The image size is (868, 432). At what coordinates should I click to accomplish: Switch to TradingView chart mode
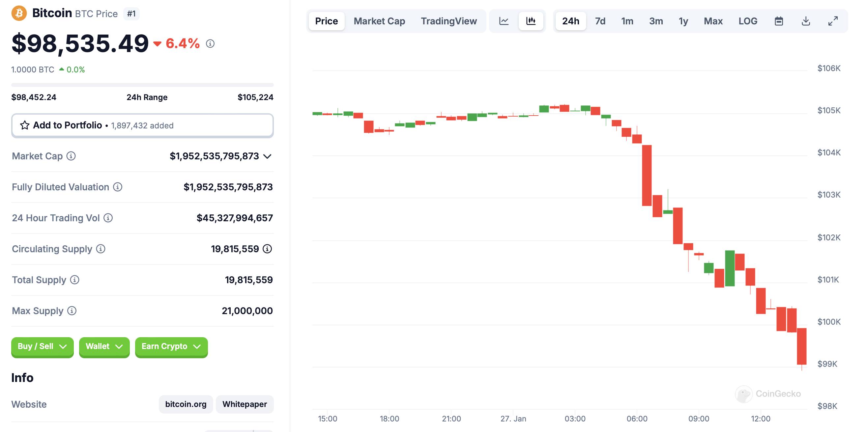[x=449, y=20]
